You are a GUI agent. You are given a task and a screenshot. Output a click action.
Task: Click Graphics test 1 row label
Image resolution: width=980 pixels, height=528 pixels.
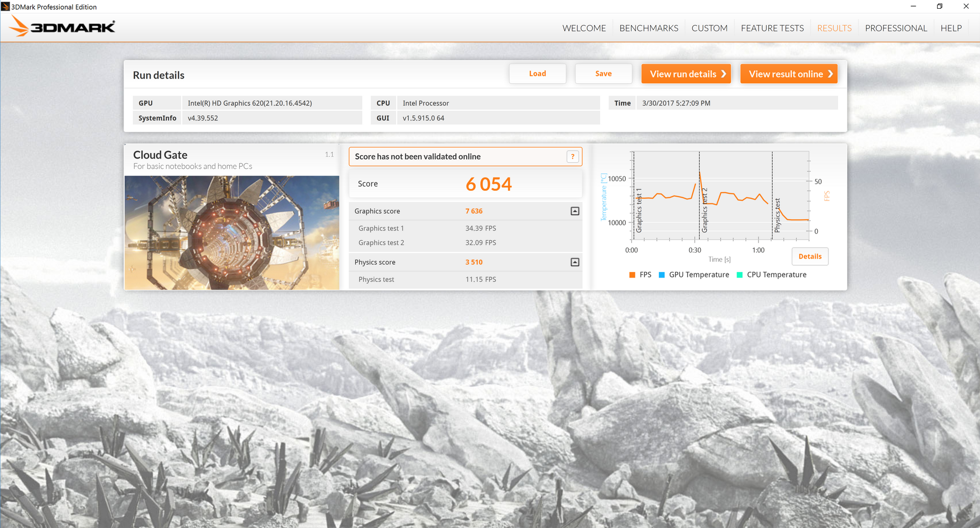[x=381, y=229]
